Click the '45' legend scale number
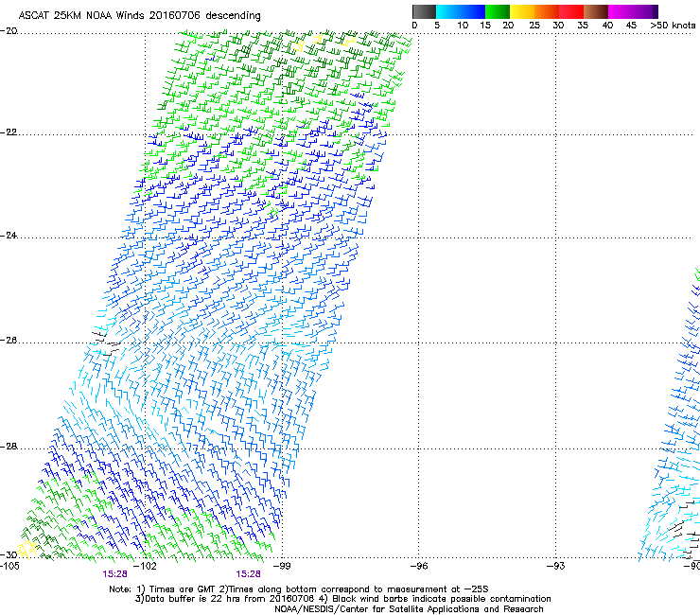 pos(631,26)
